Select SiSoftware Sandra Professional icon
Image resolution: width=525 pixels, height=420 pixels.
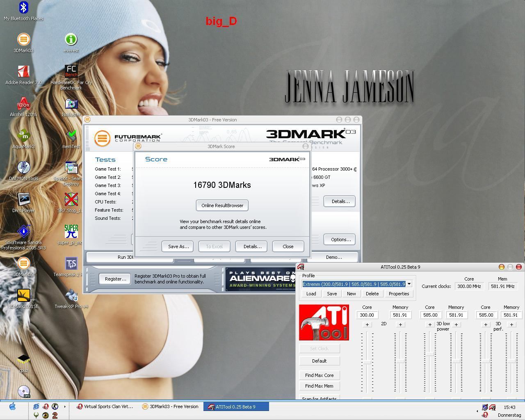(x=23, y=237)
